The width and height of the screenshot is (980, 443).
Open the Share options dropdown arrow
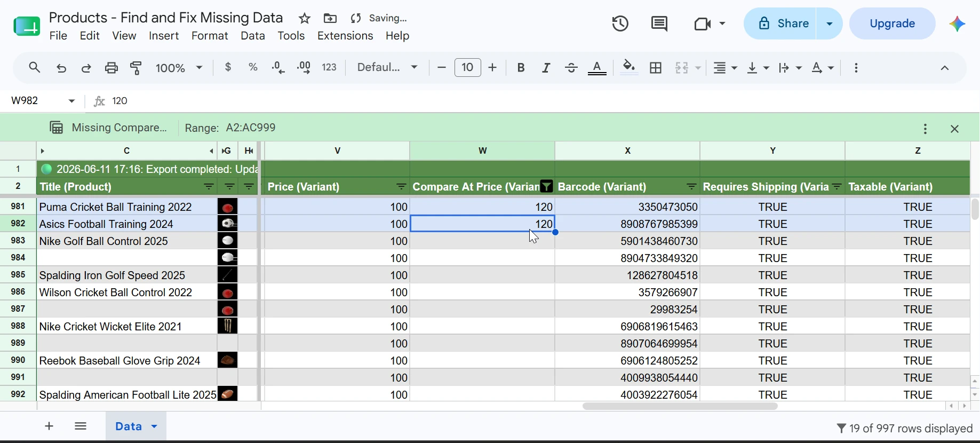click(830, 24)
